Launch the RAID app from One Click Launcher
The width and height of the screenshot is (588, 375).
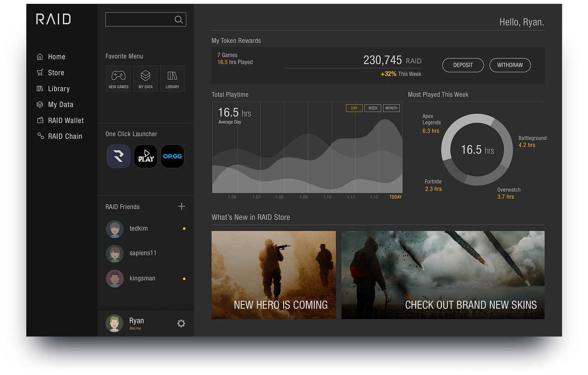tap(118, 156)
